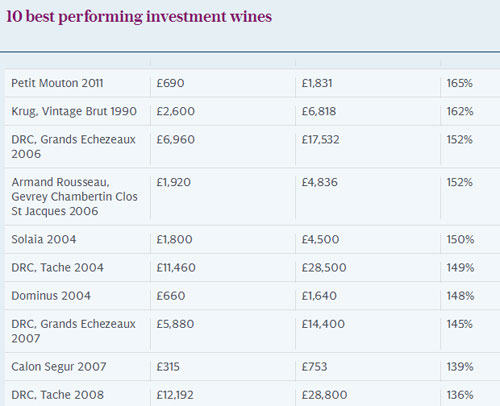The image size is (500, 406).
Task: Click the '10 best performing investment wines' heading
Action: point(139,17)
